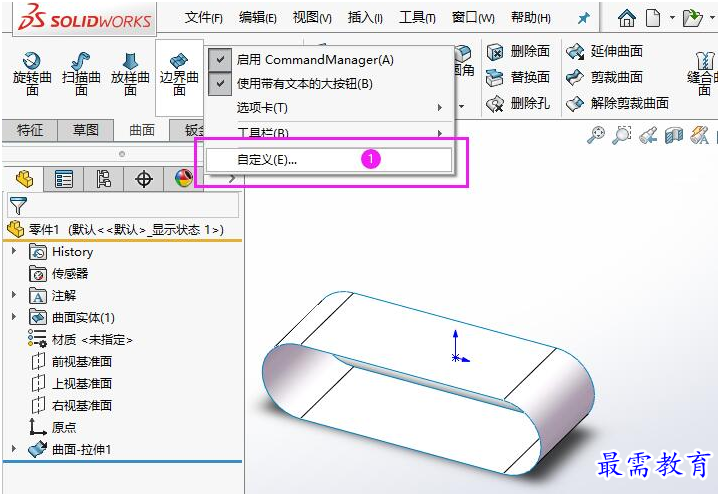Click the 删除孔 delete hole tool
The image size is (719, 496).
click(518, 103)
